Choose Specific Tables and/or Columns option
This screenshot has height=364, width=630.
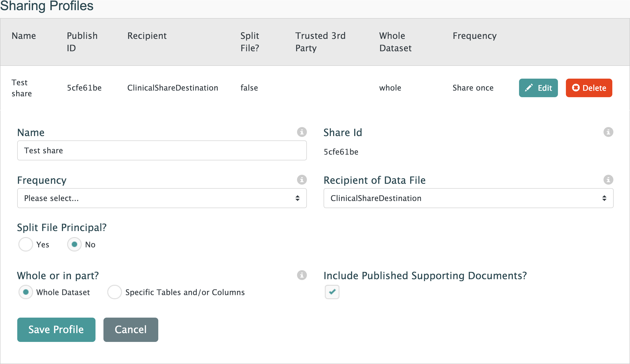[x=115, y=292]
